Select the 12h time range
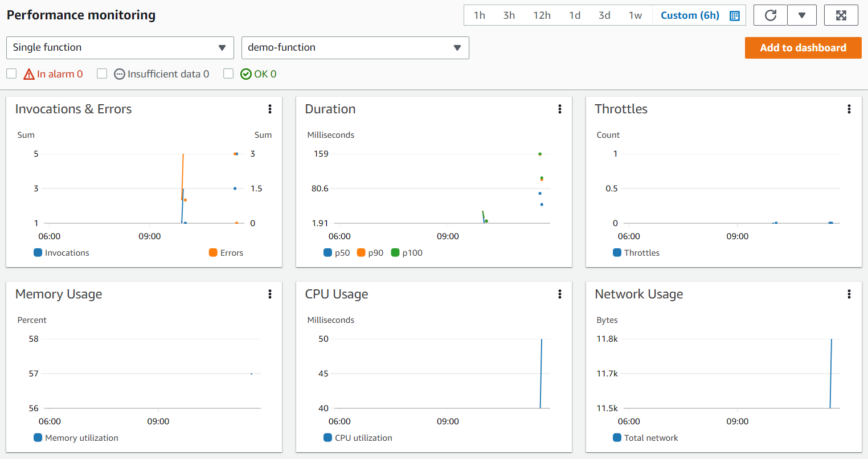The height and width of the screenshot is (459, 868). tap(542, 15)
